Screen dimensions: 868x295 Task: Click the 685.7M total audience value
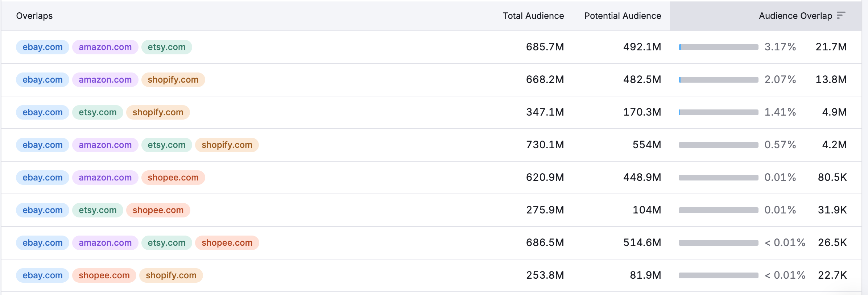(545, 47)
